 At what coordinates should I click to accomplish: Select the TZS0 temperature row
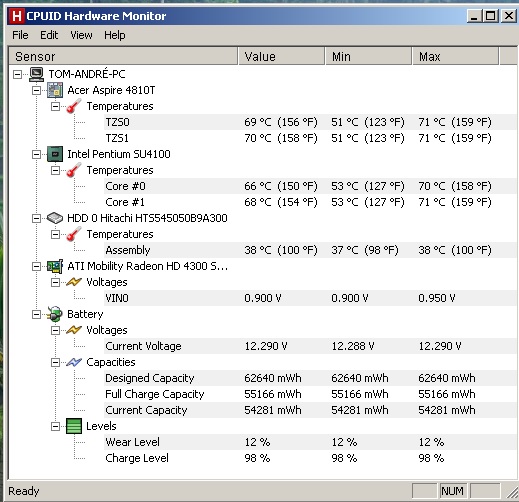pos(310,122)
